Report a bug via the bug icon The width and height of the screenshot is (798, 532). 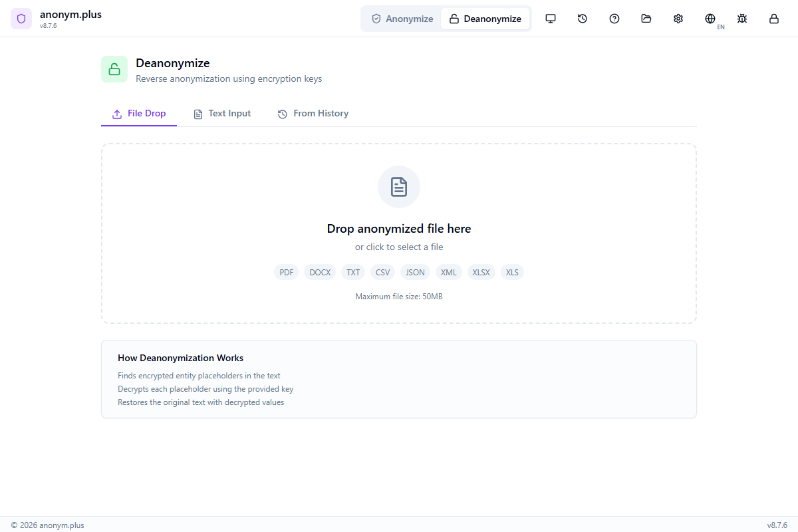click(742, 19)
